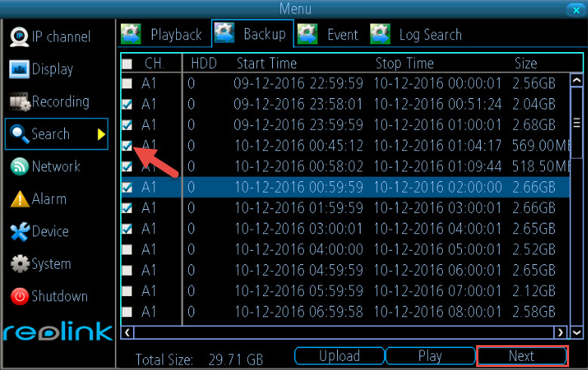This screenshot has width=588, height=370.
Task: Open the Display menu label
Action: [52, 69]
